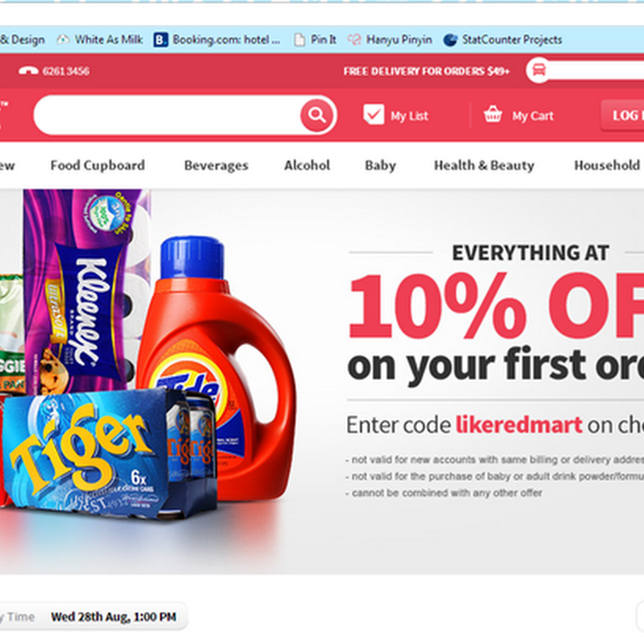The image size is (644, 644).
Task: Open the Pin It bookmark
Action: coord(316,39)
